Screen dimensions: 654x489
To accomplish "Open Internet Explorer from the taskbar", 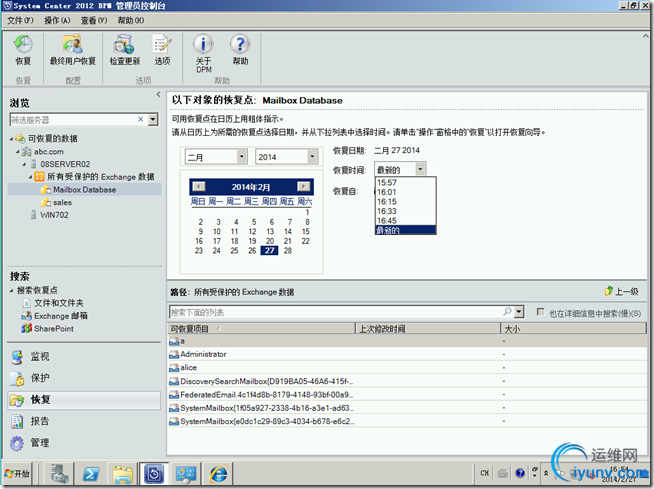I will 218,474.
